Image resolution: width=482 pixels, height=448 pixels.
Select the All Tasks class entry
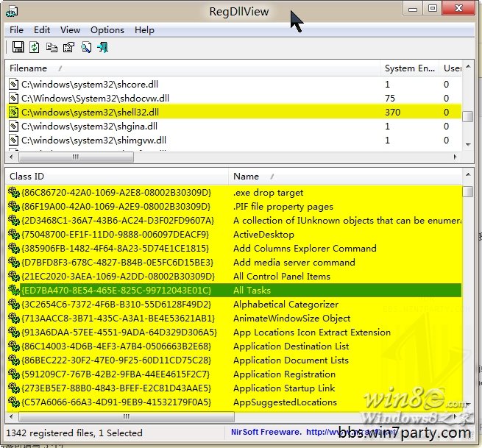pos(252,291)
